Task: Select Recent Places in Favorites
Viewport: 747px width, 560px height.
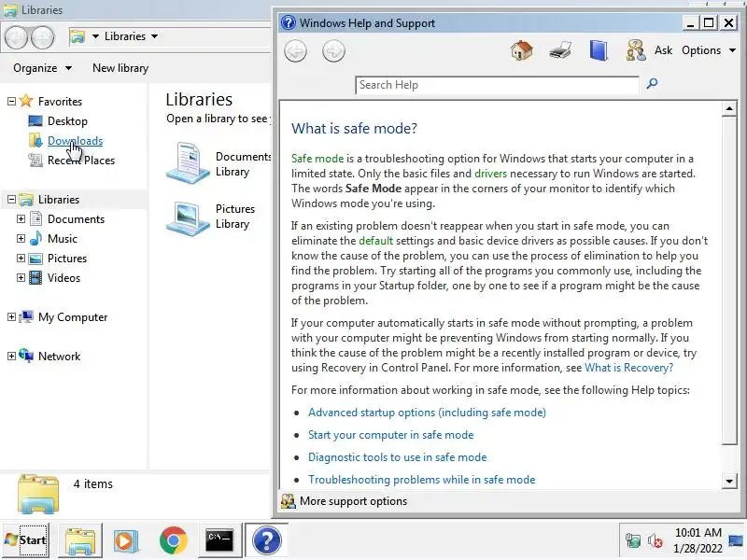Action: 81,160
